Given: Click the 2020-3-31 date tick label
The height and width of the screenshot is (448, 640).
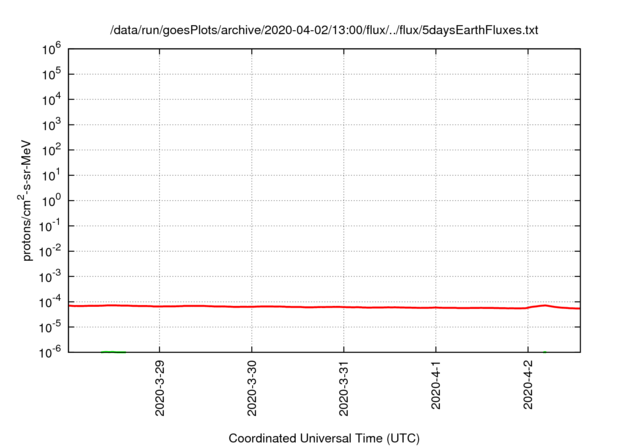Looking at the screenshot, I should click(344, 388).
